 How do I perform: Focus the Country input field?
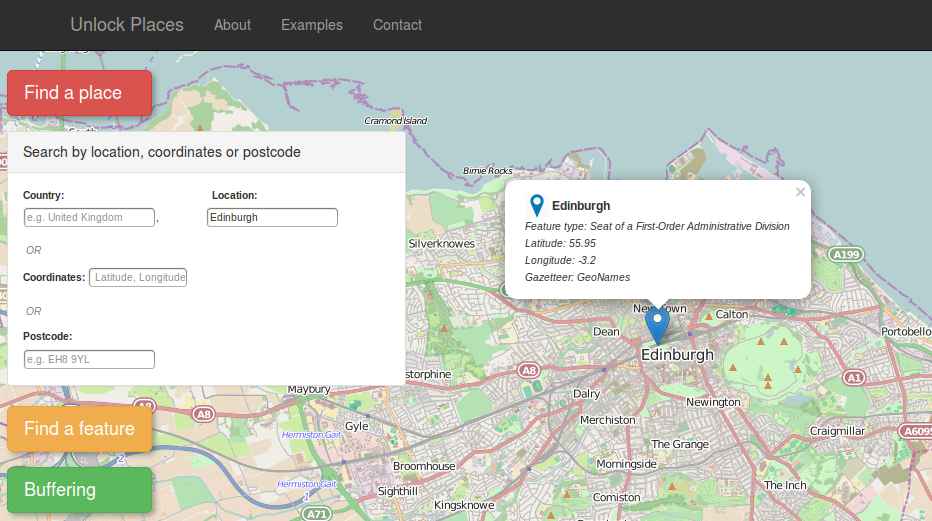click(x=89, y=217)
